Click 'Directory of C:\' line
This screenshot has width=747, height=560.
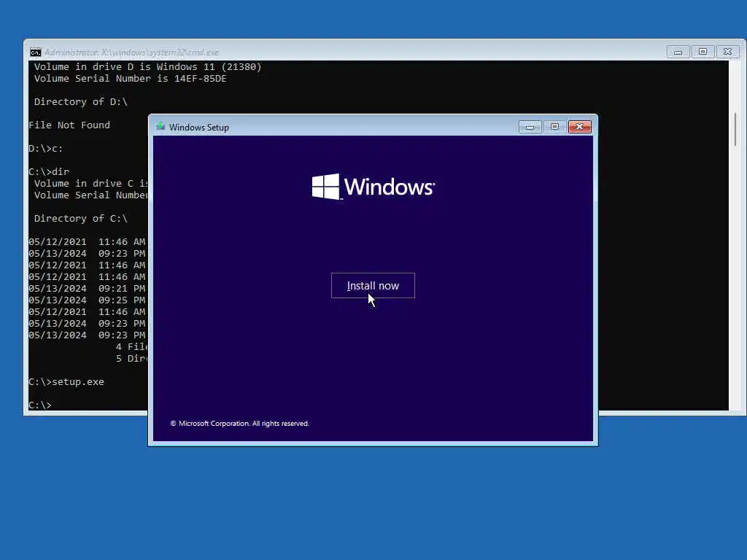pyautogui.click(x=80, y=219)
